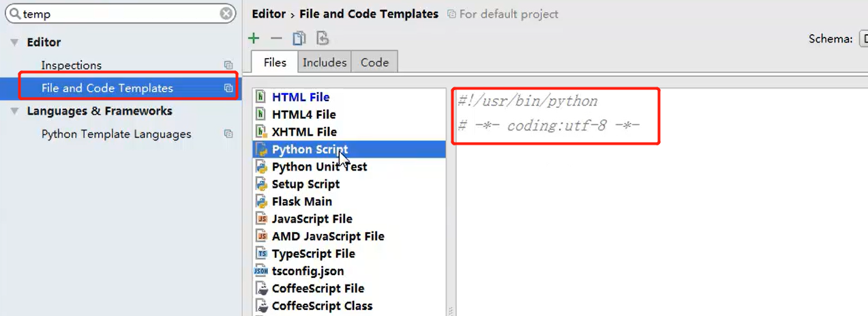
Task: Switch to the Code tab
Action: point(374,62)
